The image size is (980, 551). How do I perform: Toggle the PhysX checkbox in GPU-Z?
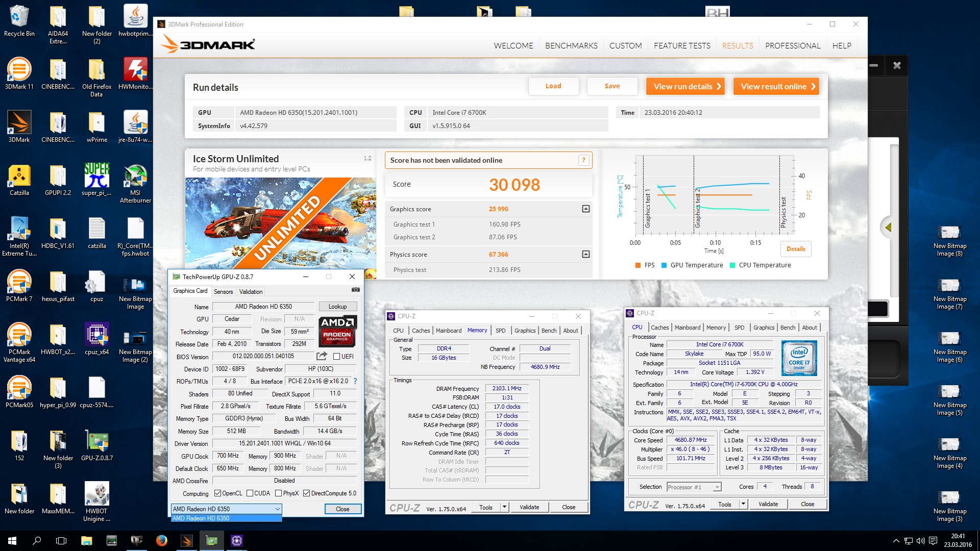[x=278, y=493]
